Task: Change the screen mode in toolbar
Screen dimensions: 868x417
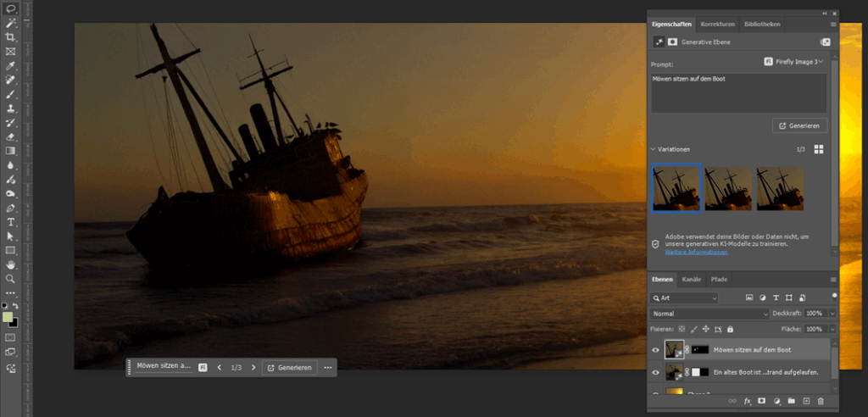Action: click(x=10, y=353)
